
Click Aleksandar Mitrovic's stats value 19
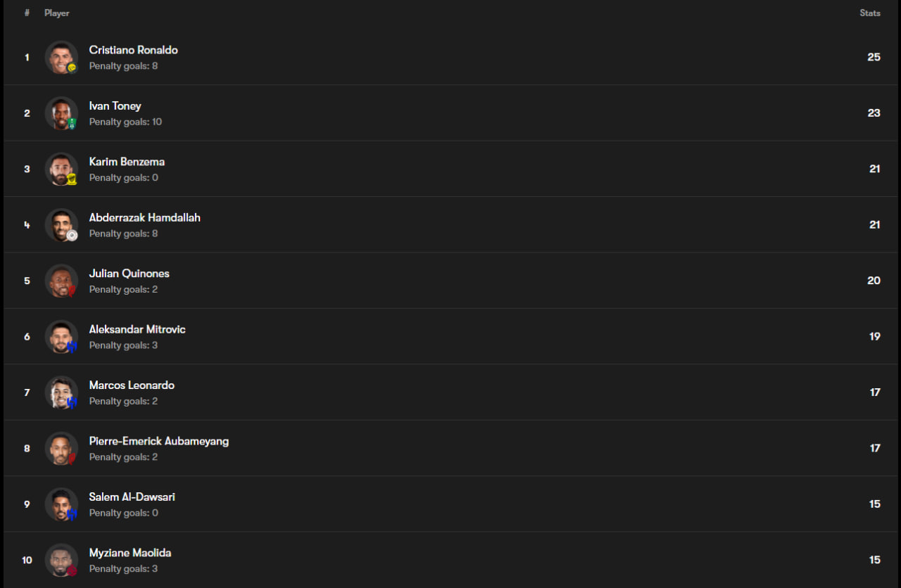coord(874,336)
